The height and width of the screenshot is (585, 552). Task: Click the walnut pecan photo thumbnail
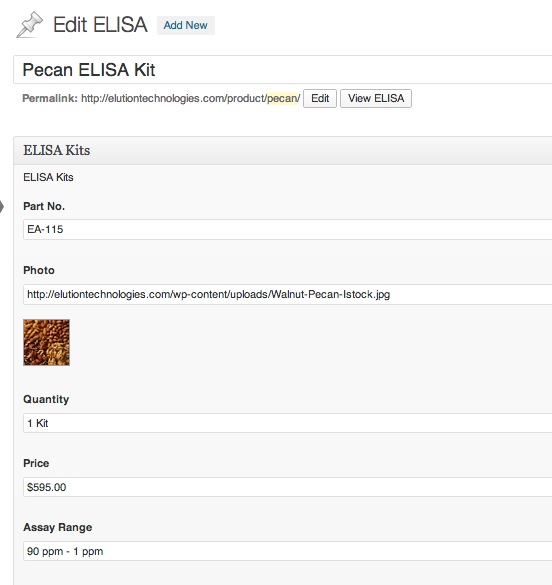[x=47, y=342]
